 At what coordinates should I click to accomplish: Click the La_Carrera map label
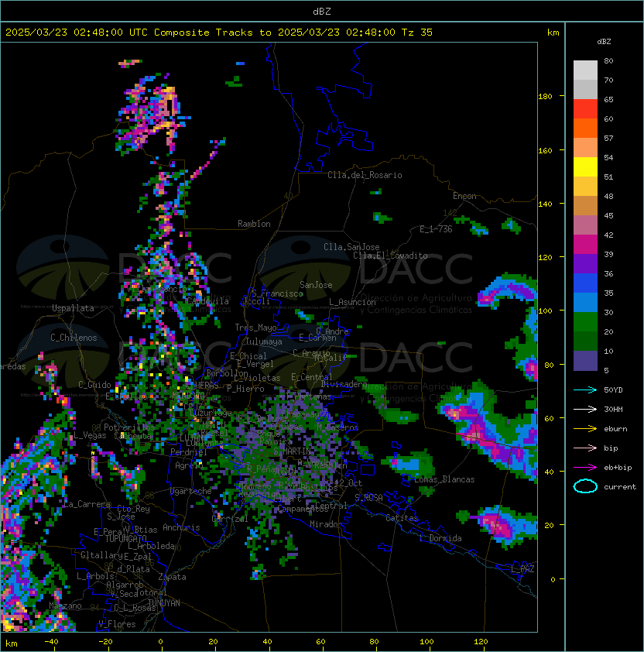coord(87,504)
